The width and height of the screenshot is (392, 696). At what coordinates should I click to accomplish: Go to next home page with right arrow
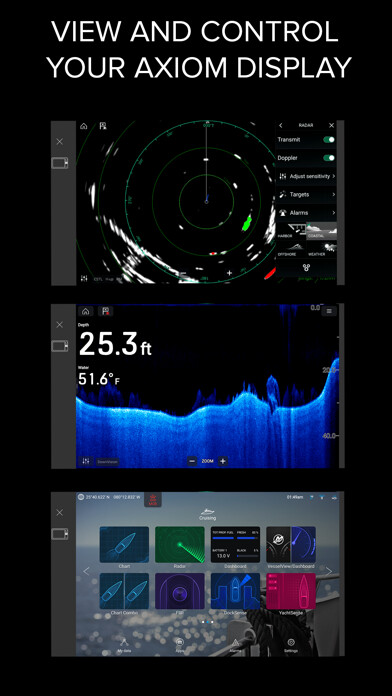click(329, 571)
